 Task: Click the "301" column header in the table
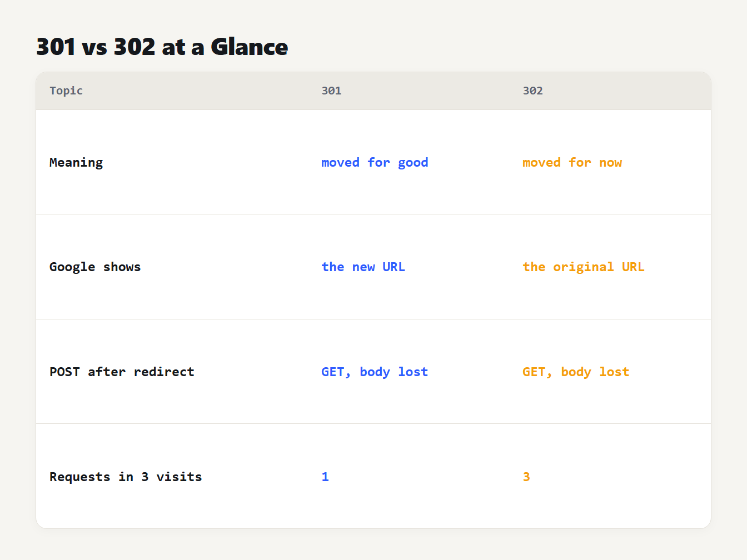tap(331, 91)
